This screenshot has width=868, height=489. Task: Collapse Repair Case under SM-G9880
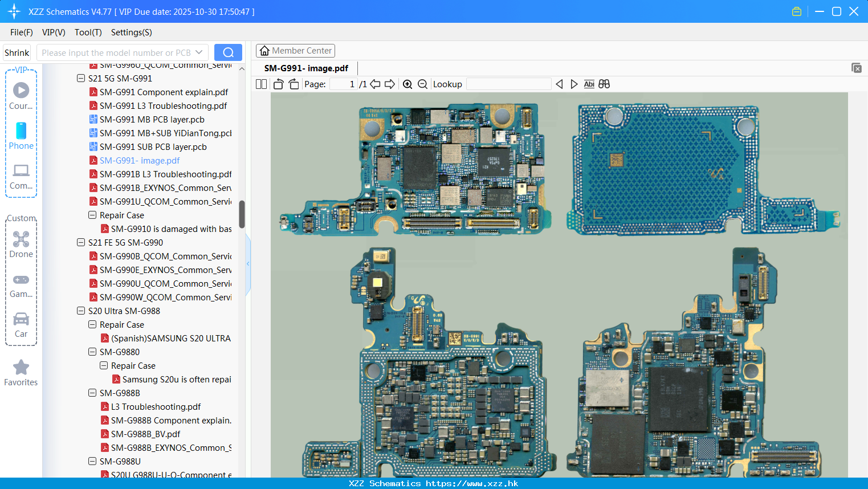coord(104,366)
